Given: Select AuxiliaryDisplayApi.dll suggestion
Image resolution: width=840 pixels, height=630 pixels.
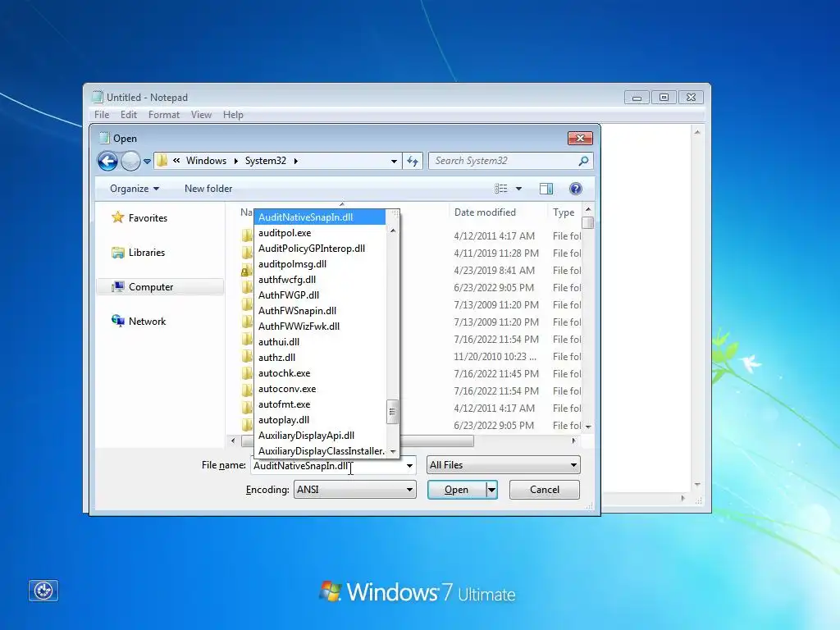Looking at the screenshot, I should pos(320,435).
